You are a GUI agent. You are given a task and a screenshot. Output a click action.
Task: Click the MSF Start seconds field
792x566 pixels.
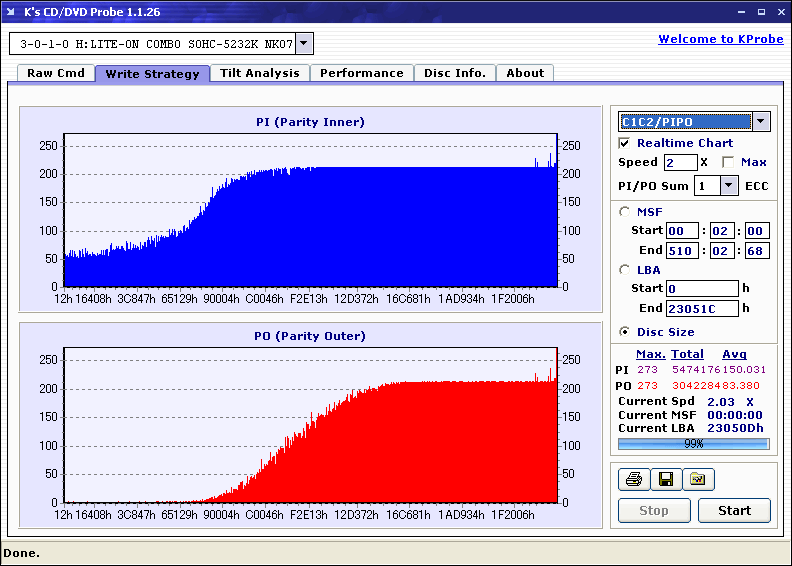(722, 231)
